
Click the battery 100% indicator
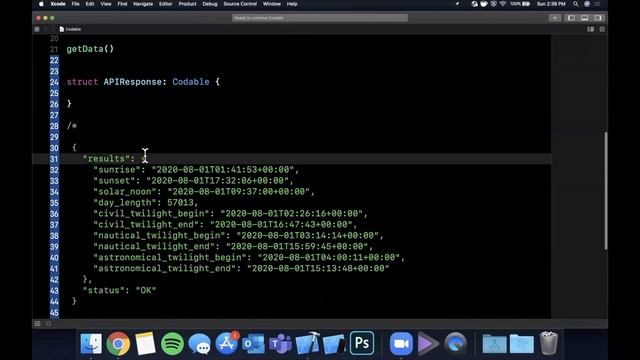click(520, 4)
